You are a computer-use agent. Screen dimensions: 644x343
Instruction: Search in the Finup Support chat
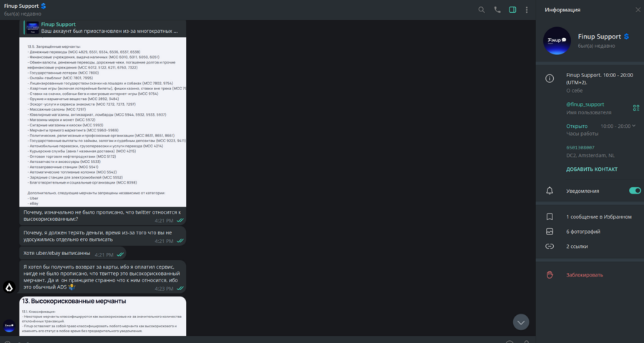tap(482, 10)
